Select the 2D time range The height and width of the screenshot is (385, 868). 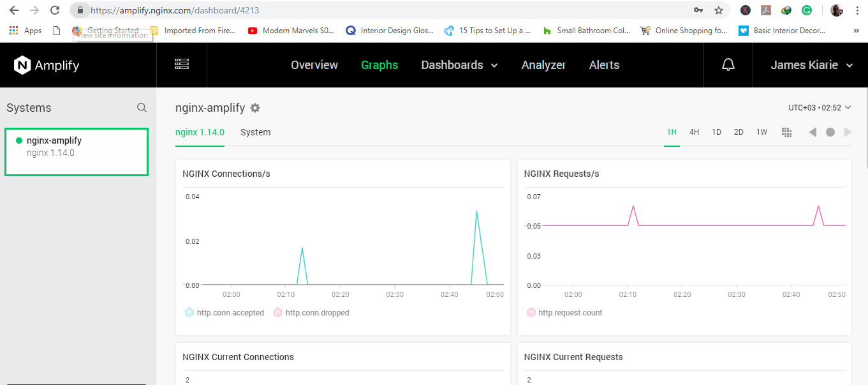(739, 132)
